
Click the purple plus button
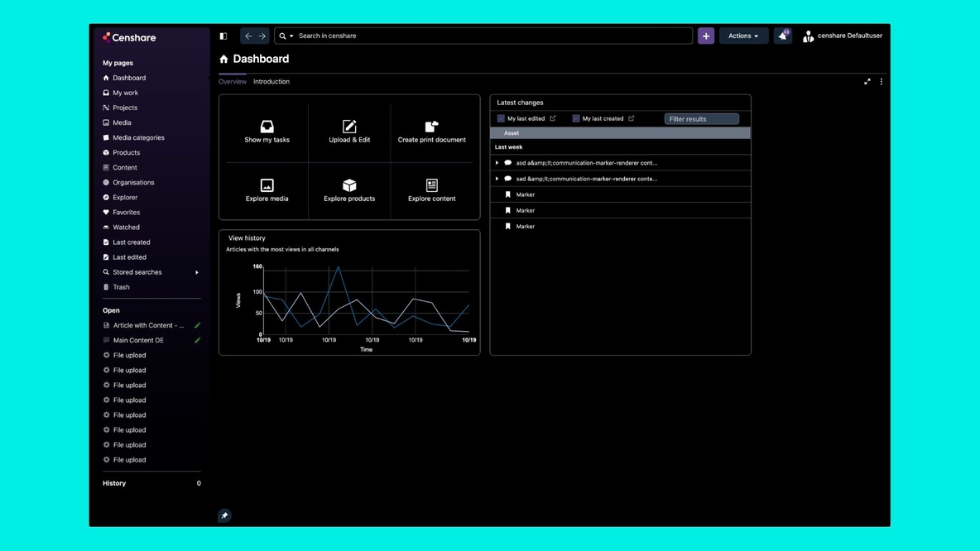click(x=705, y=36)
